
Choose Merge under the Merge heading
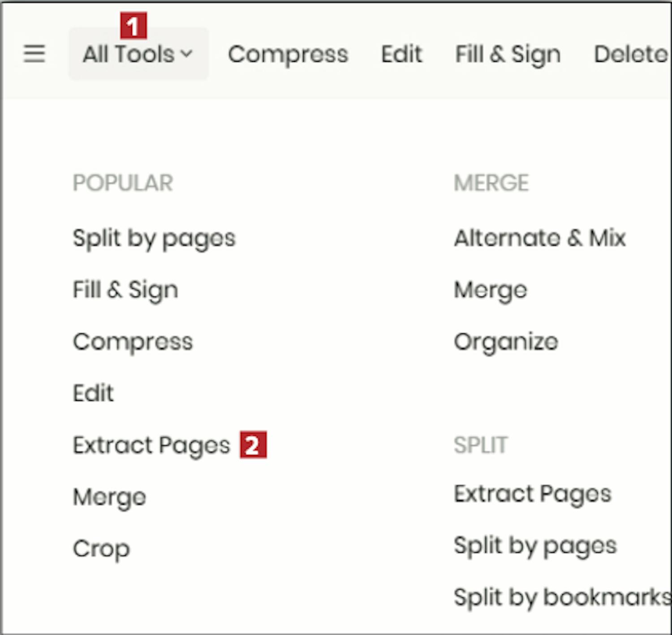[491, 290]
